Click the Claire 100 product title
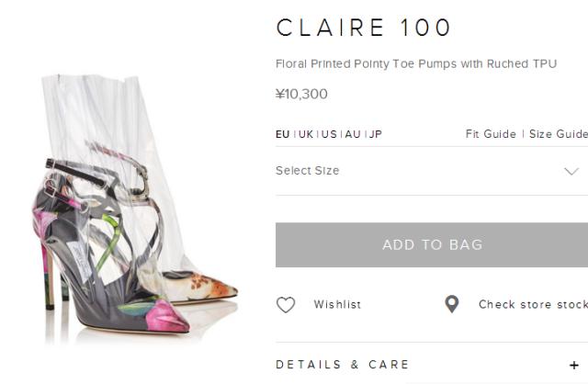588x384 pixels. (x=364, y=28)
